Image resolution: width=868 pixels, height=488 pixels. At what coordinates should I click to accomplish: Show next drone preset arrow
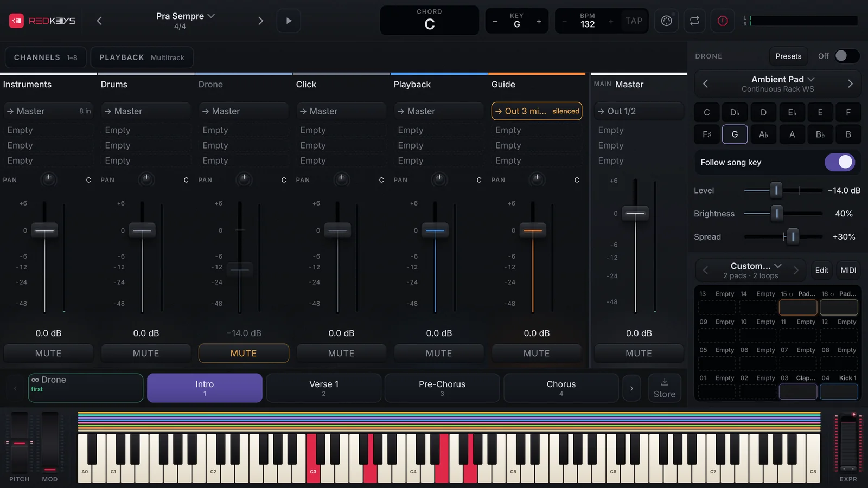point(850,84)
